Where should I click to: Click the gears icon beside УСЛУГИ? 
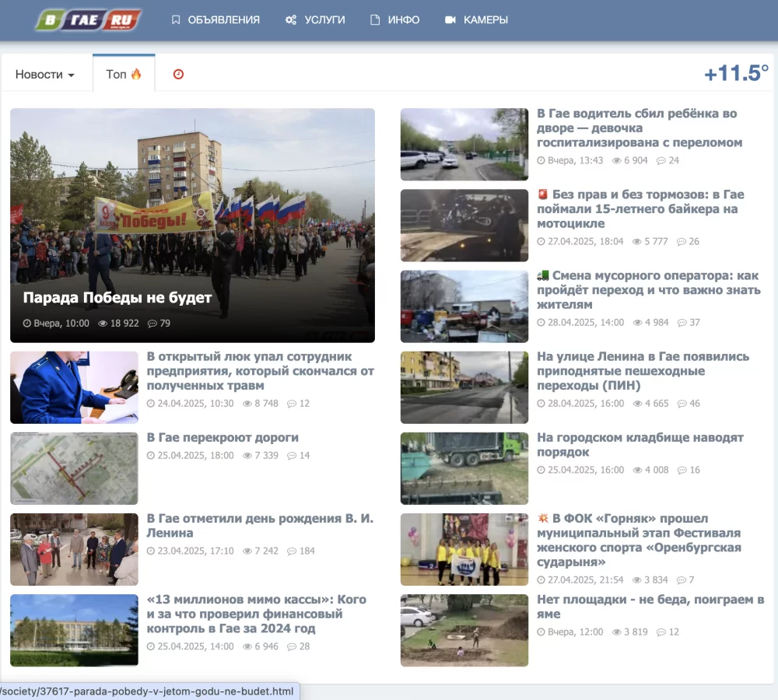click(291, 20)
